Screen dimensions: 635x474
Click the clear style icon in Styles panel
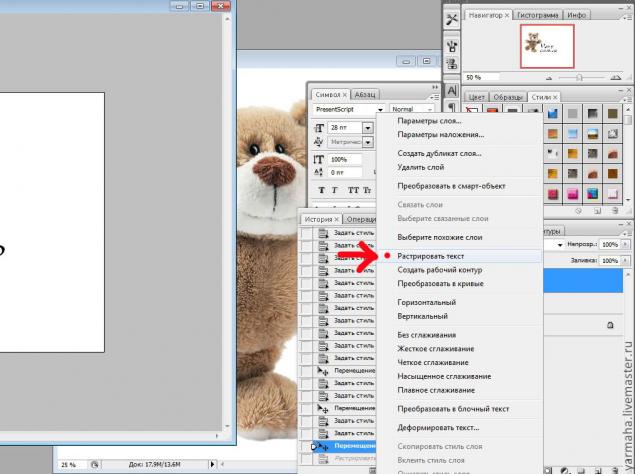pos(578,211)
